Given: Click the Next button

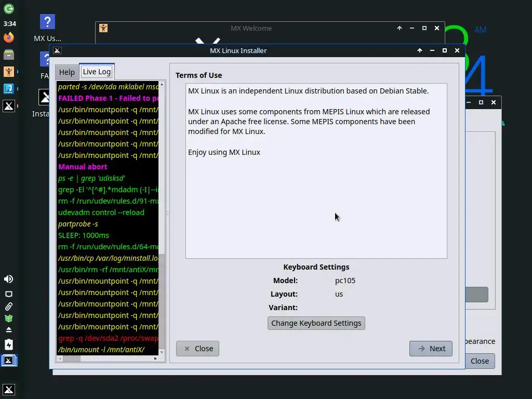Looking at the screenshot, I should (x=431, y=349).
